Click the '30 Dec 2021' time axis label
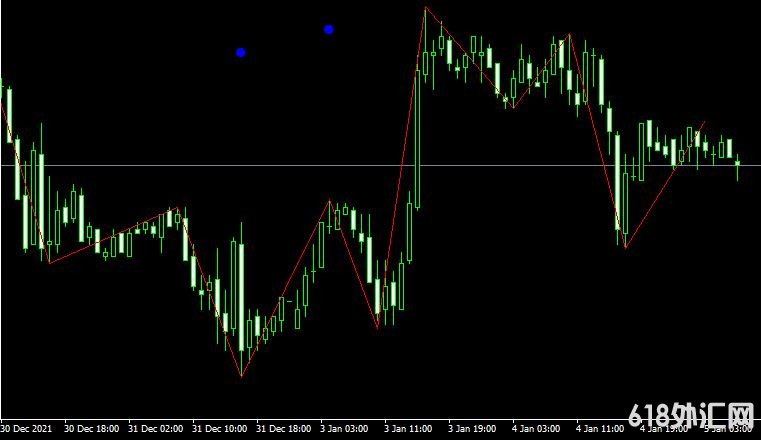This screenshot has height=440, width=761. tap(26, 429)
